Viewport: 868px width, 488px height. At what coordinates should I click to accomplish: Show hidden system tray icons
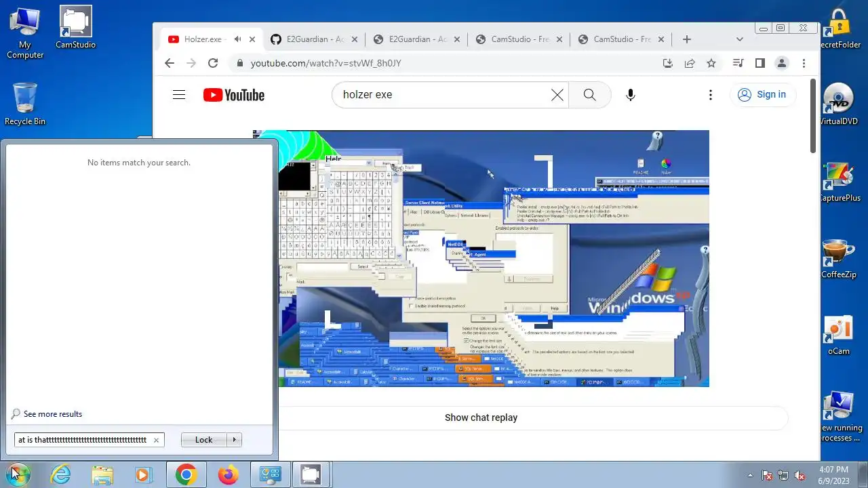[750, 475]
